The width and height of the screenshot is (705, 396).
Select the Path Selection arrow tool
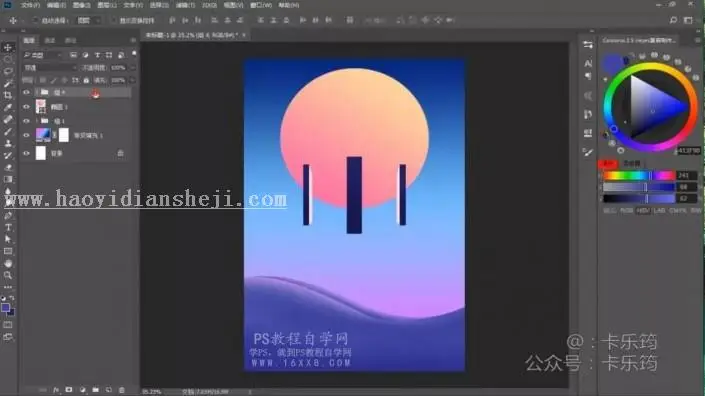click(8, 239)
